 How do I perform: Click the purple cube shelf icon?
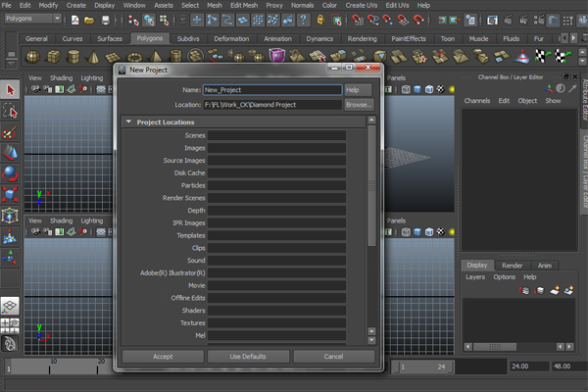277,56
